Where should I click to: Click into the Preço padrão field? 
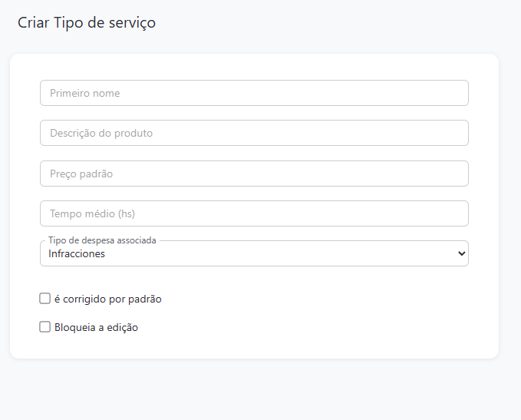(x=253, y=174)
